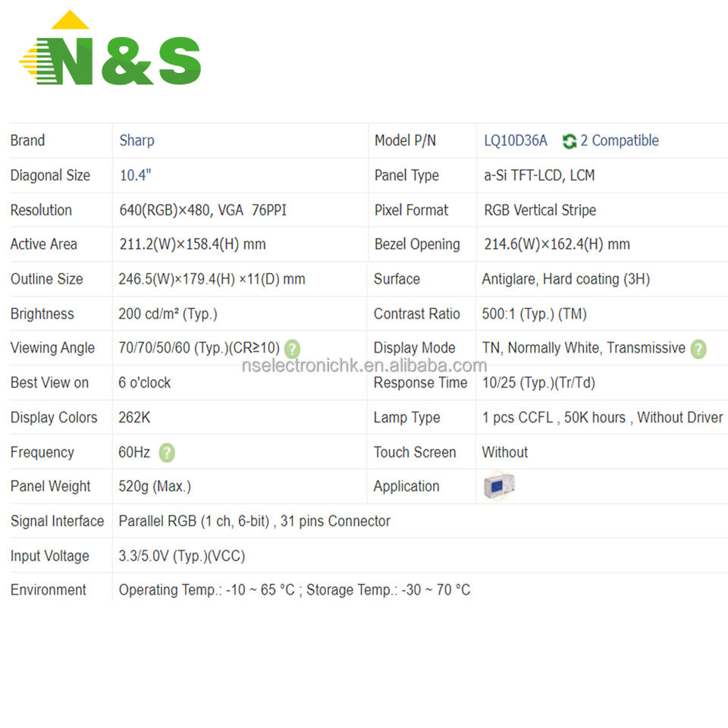Click the Environment row label

(49, 590)
